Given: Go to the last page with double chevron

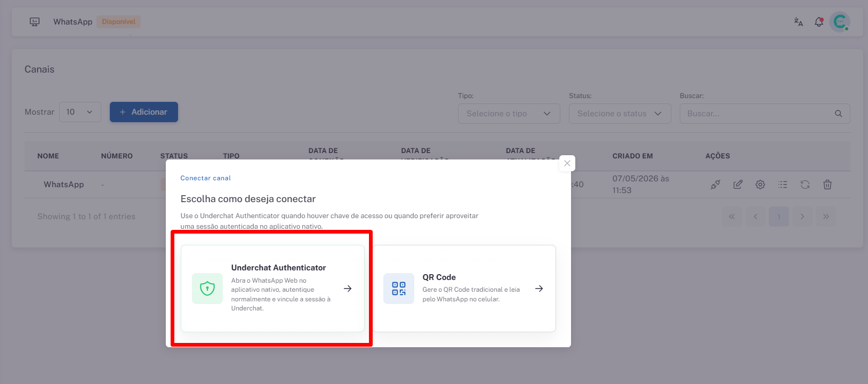Looking at the screenshot, I should pos(826,217).
